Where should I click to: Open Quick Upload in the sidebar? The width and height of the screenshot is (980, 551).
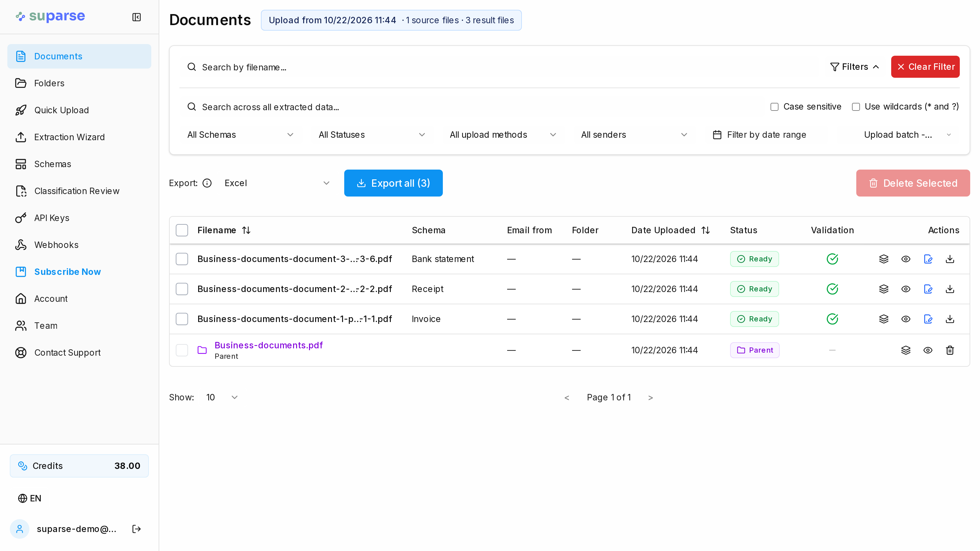pyautogui.click(x=79, y=110)
